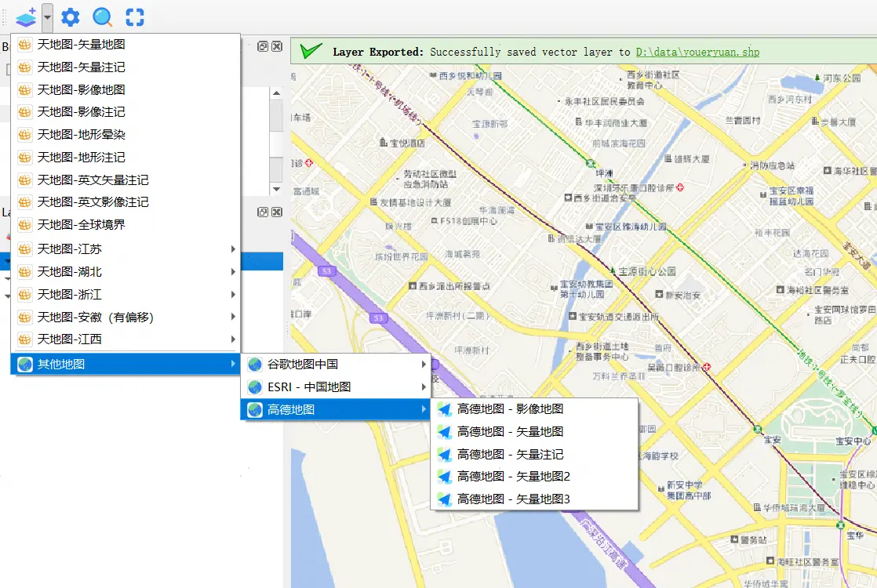Click the 天地图-江西 orange globe icon
The image size is (877, 588).
pos(24,339)
